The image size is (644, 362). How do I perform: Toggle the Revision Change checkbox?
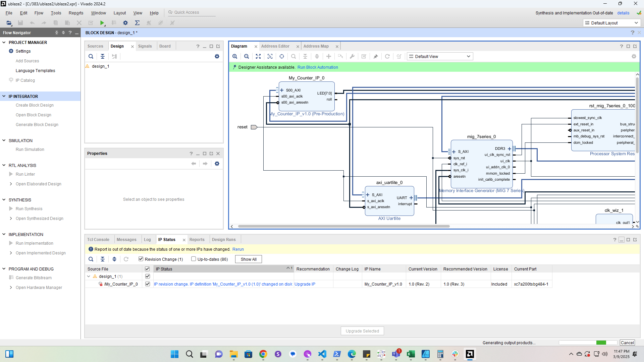coord(141,259)
